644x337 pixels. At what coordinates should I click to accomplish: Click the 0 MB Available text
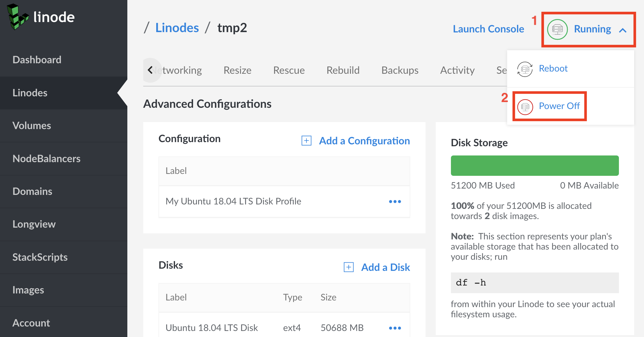pos(589,185)
